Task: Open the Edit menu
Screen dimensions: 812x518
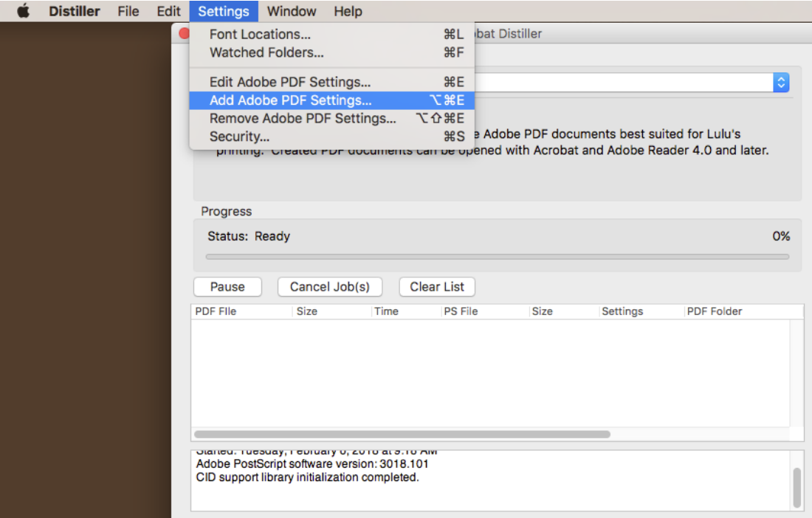Action: pyautogui.click(x=169, y=11)
